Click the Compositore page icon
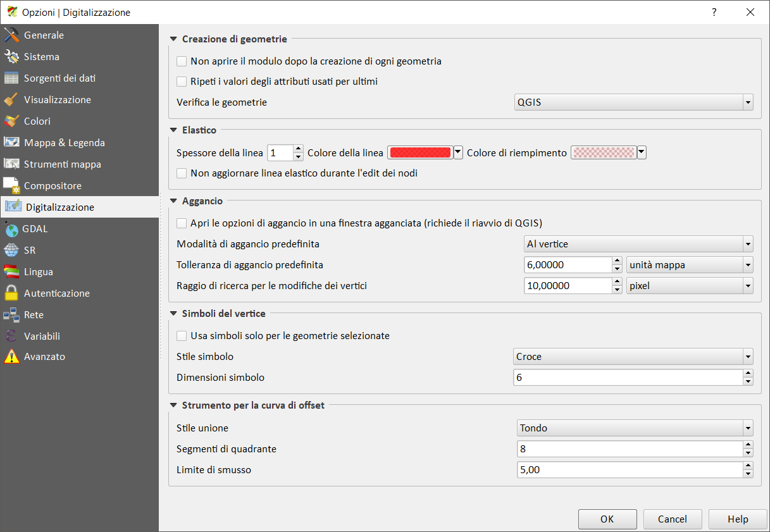Image resolution: width=770 pixels, height=532 pixels. [12, 186]
